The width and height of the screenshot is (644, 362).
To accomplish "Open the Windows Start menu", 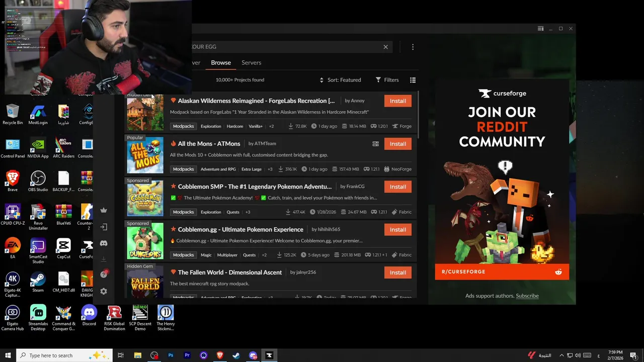I will click(8, 355).
